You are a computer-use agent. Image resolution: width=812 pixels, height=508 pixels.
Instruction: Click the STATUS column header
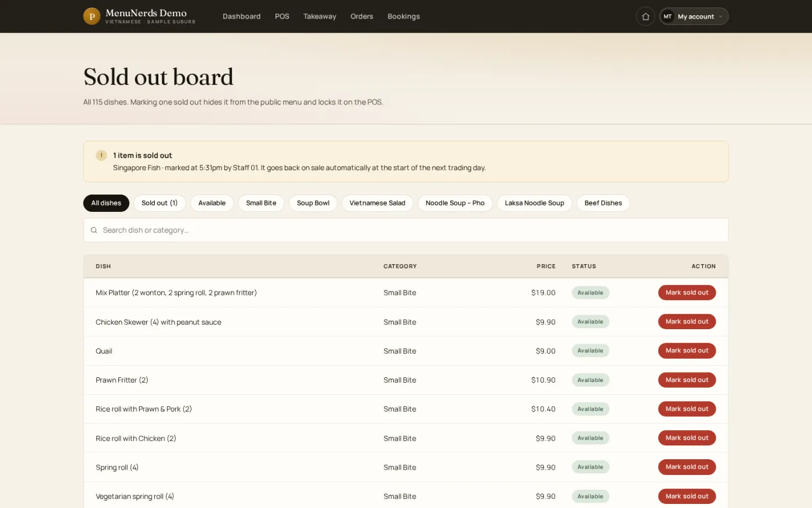coord(584,266)
